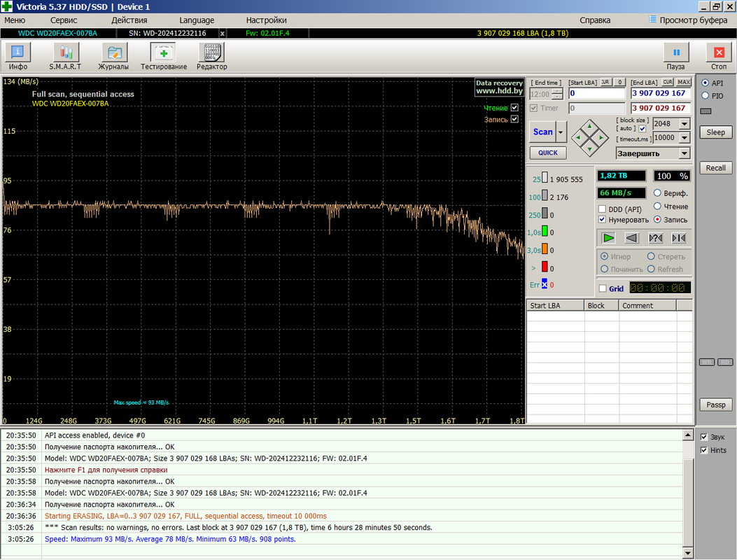Open the Редактор disk editor icon
This screenshot has height=560, width=737.
(x=211, y=52)
